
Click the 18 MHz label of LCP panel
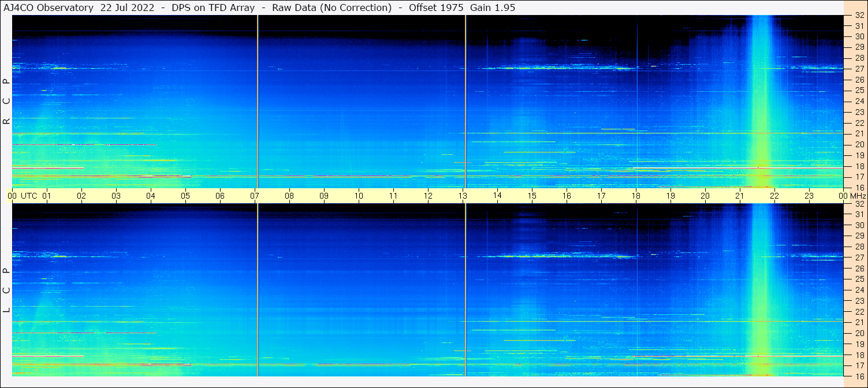coord(859,355)
